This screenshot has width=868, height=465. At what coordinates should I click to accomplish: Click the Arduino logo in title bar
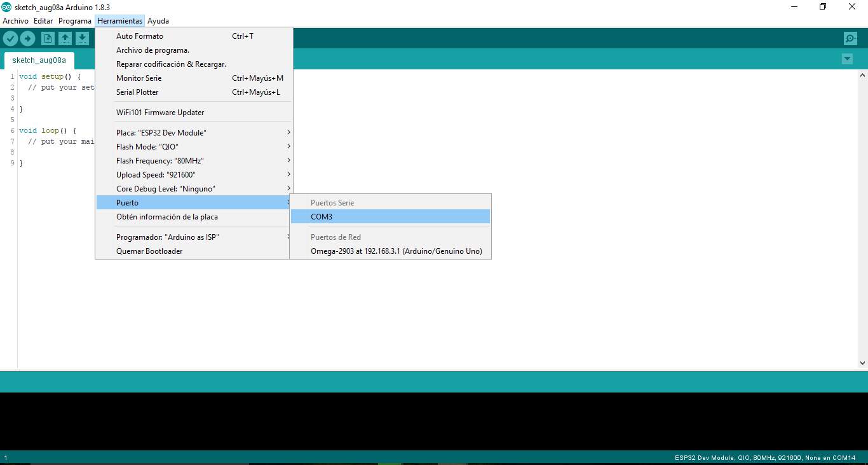6,7
